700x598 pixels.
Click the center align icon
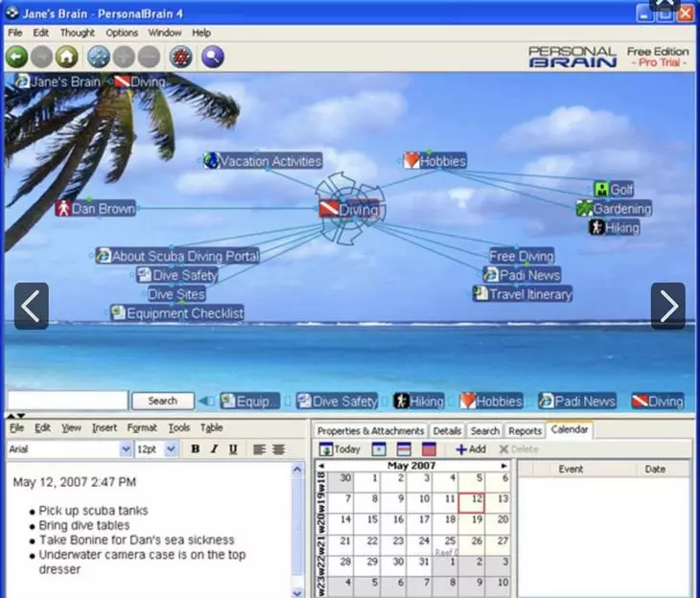(279, 449)
